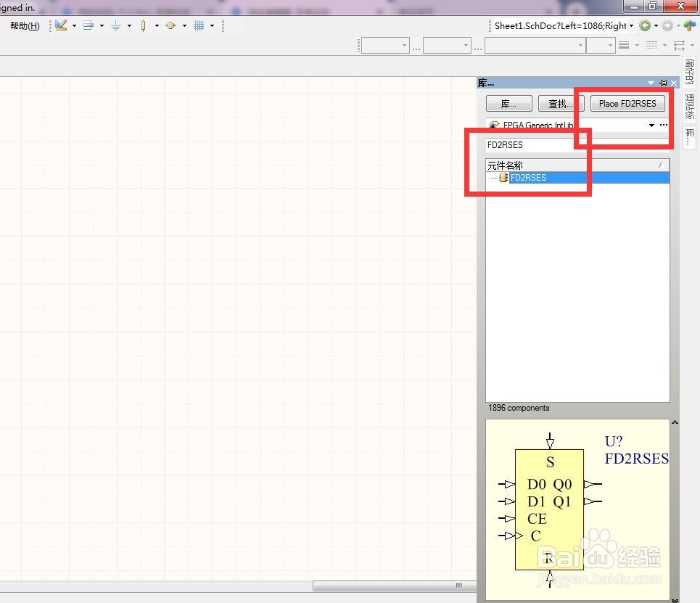Open the first empty format combo box
The width and height of the screenshot is (700, 603).
tap(385, 45)
